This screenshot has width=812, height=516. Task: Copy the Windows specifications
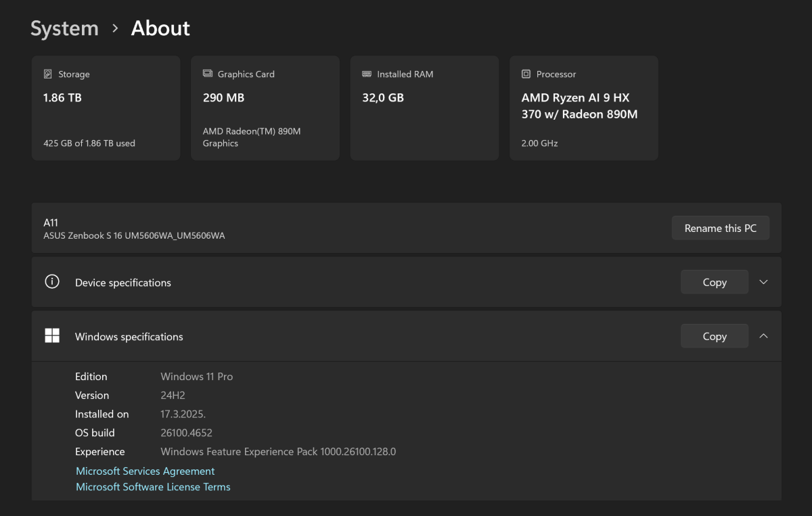coord(715,336)
